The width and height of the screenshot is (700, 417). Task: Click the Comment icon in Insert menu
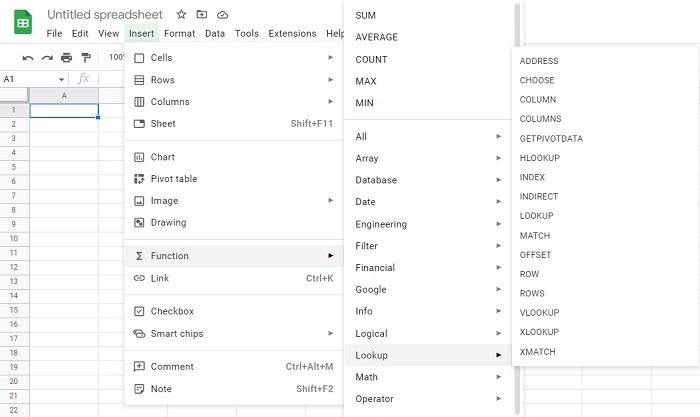pos(139,367)
